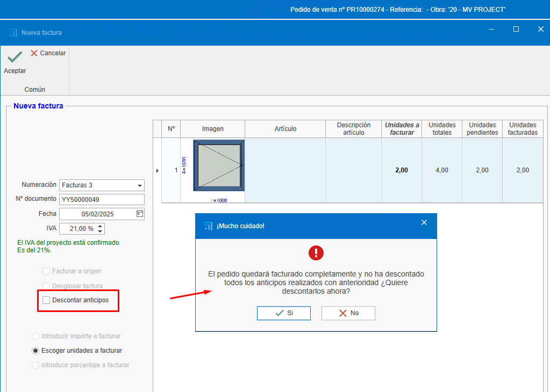Click the 2,00 Unidades a facturar cell
550x392 pixels.
pos(402,170)
